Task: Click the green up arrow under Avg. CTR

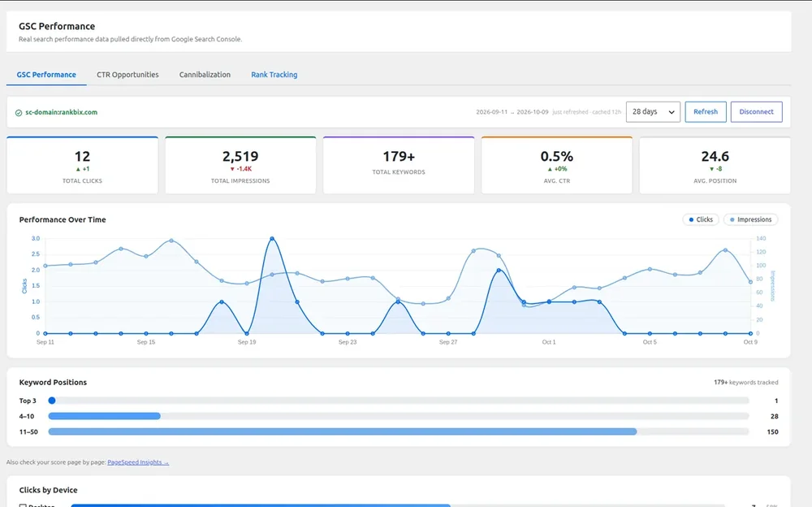Action: click(x=550, y=169)
